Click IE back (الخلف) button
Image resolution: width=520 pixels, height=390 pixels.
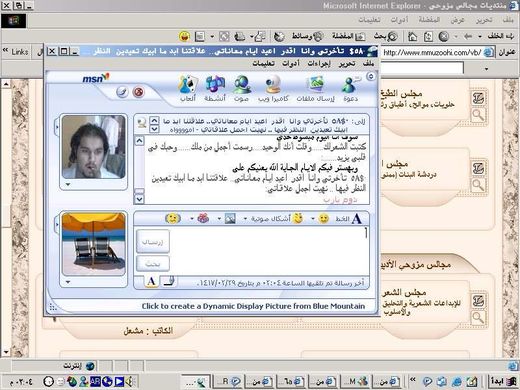click(500, 36)
